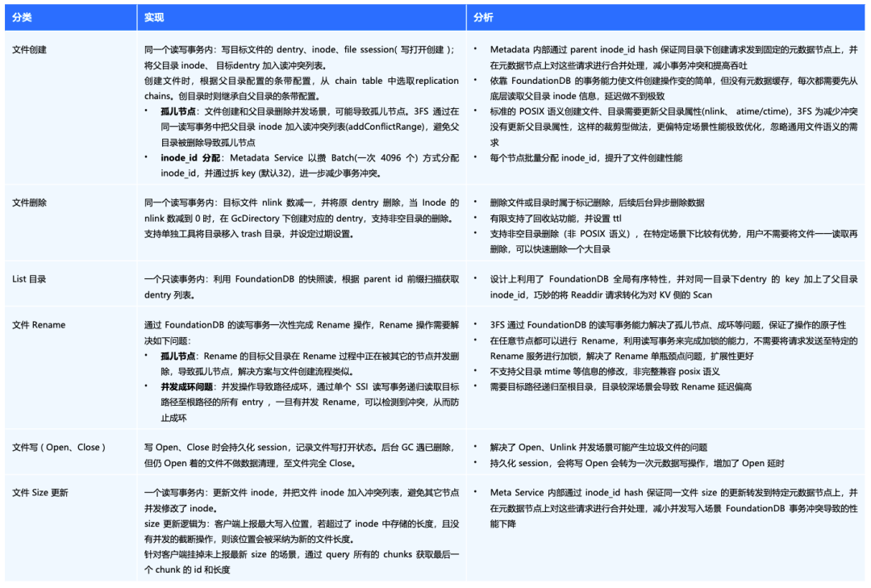Click analysis line 依靠 FoundationDB 的事务能力
Viewport: 871px width, 588px height.
pos(673,89)
